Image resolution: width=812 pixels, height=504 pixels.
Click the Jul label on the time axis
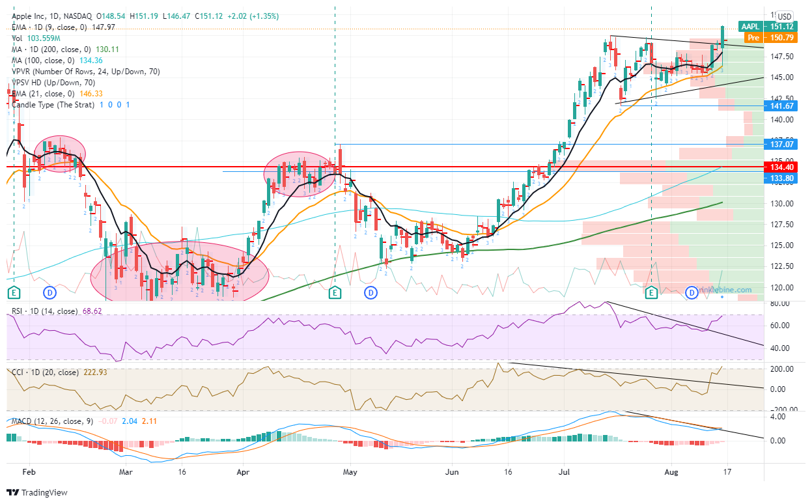[563, 471]
